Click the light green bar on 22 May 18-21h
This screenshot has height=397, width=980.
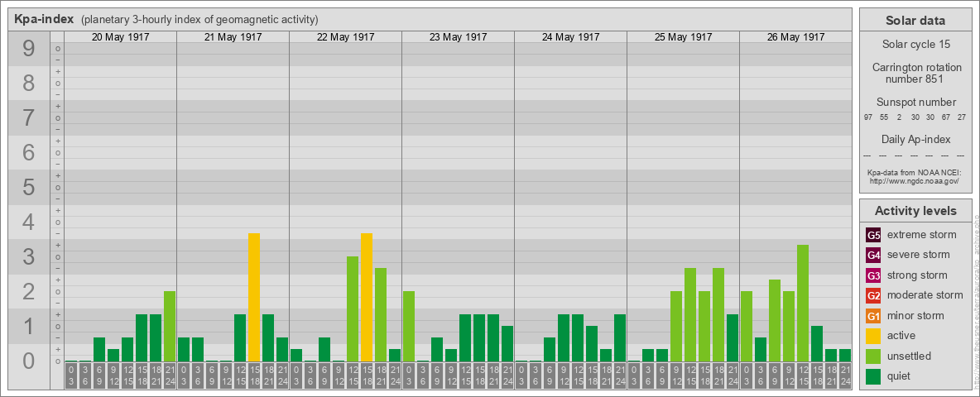381,314
